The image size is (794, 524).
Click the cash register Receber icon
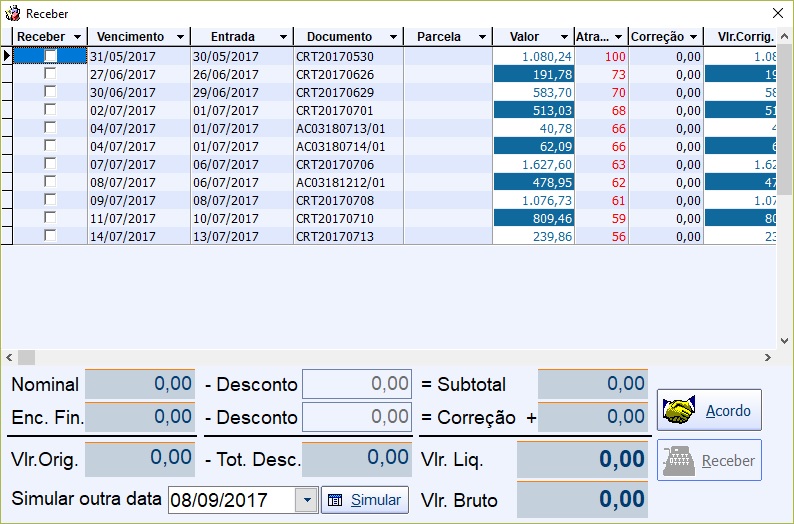[x=679, y=460]
